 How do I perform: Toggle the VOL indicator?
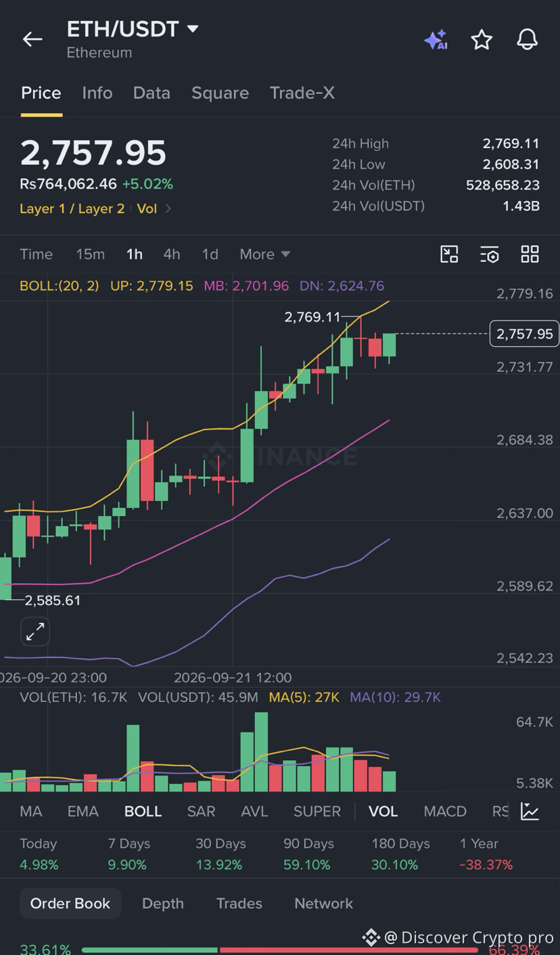(x=383, y=812)
